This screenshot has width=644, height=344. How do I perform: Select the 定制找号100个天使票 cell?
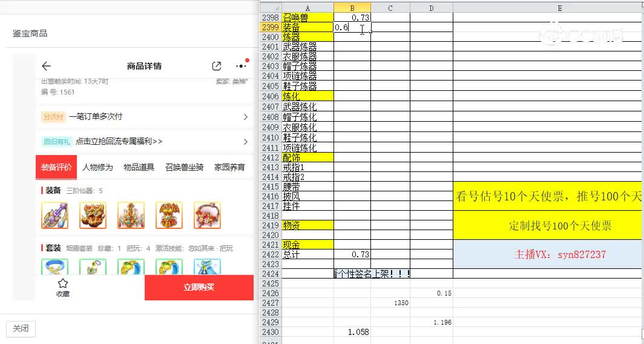(x=549, y=225)
